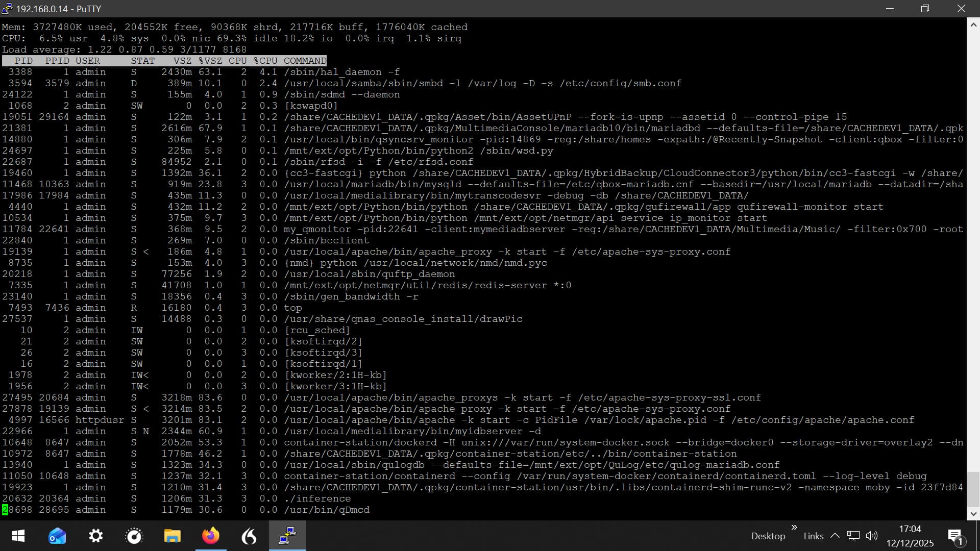Click the Desktop toolbar label
Viewport: 980px width, 551px height.
(x=768, y=536)
